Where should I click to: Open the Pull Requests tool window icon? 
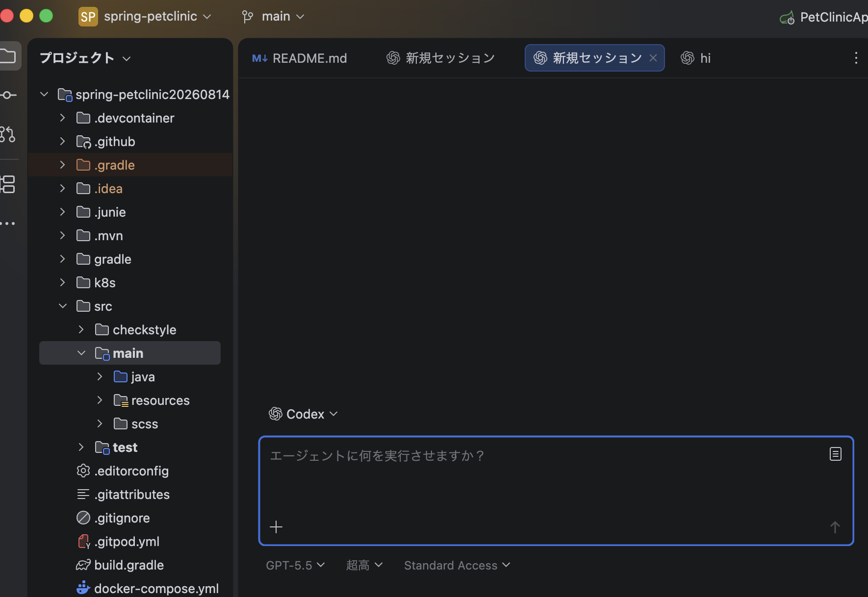8,134
